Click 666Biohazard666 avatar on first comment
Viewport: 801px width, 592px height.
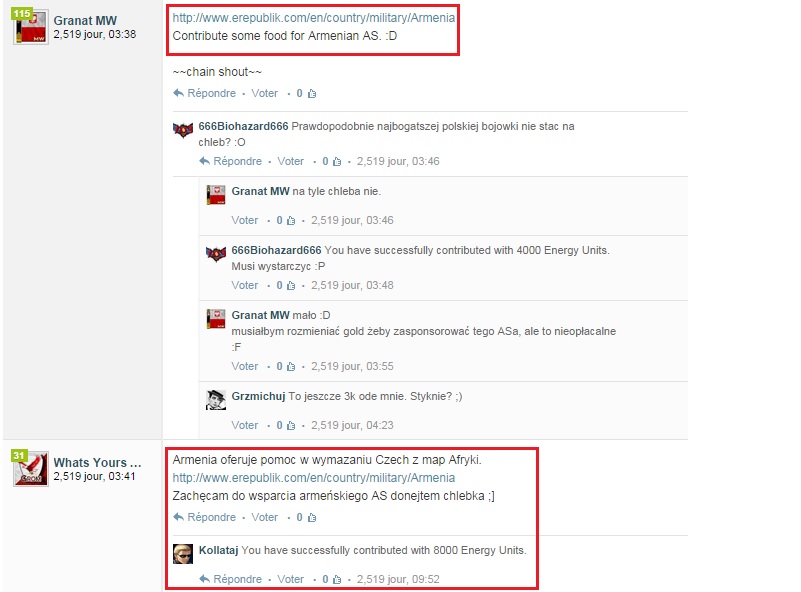pos(183,130)
